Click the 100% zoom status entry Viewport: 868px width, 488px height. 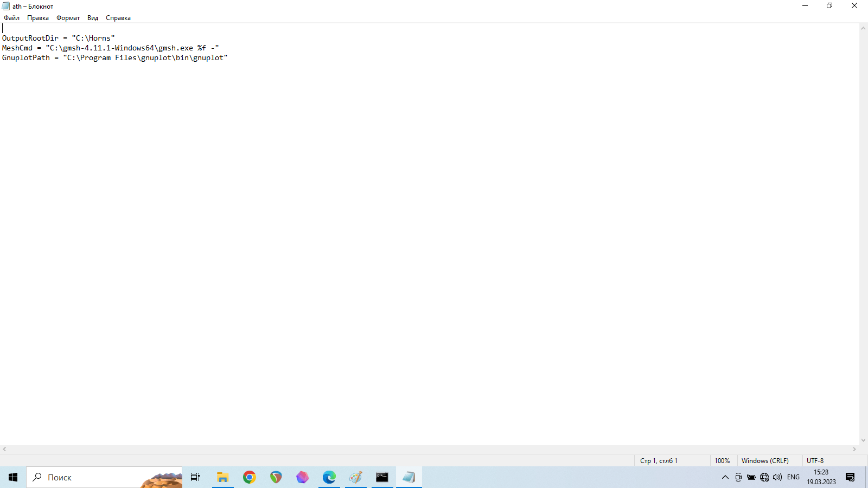pyautogui.click(x=722, y=461)
